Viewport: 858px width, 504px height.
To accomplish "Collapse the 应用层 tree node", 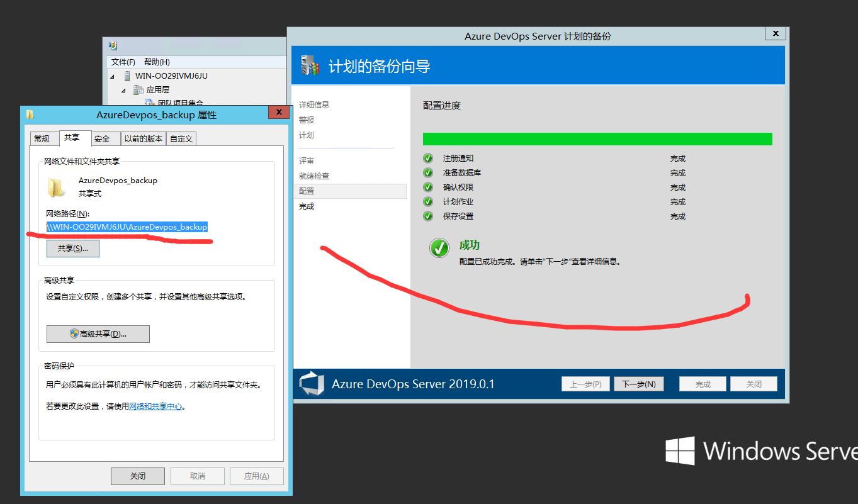I will point(124,90).
